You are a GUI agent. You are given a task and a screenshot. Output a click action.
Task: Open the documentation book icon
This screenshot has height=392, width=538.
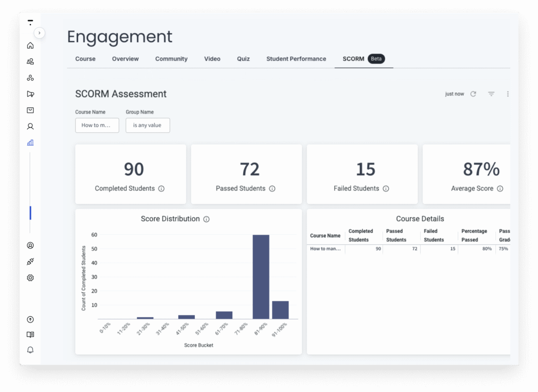(x=30, y=334)
